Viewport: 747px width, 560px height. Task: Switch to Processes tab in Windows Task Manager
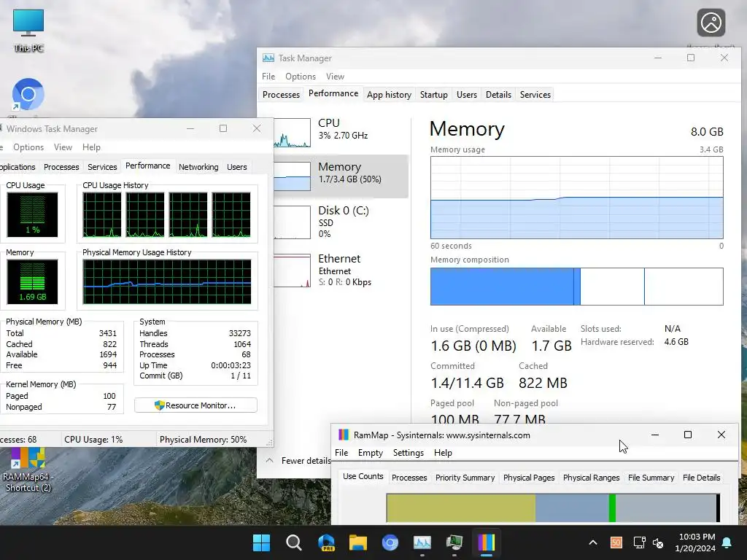[61, 167]
